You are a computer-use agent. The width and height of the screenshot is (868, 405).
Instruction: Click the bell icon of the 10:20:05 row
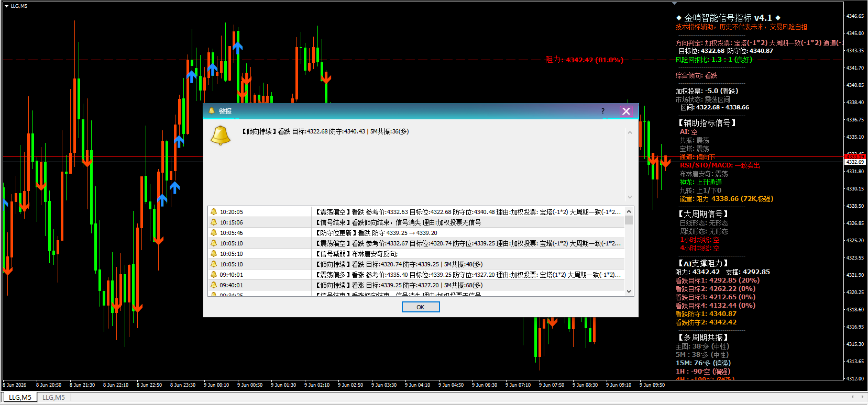pyautogui.click(x=214, y=212)
